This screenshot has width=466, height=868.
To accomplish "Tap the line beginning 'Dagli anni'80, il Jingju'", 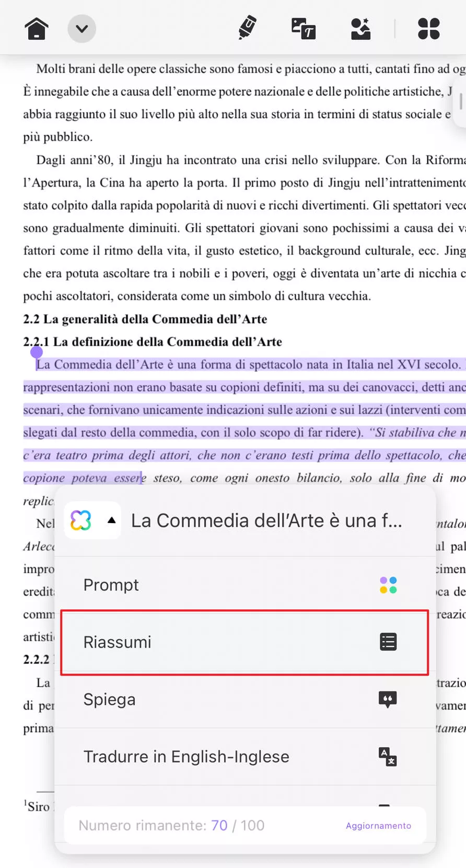I will tap(251, 160).
